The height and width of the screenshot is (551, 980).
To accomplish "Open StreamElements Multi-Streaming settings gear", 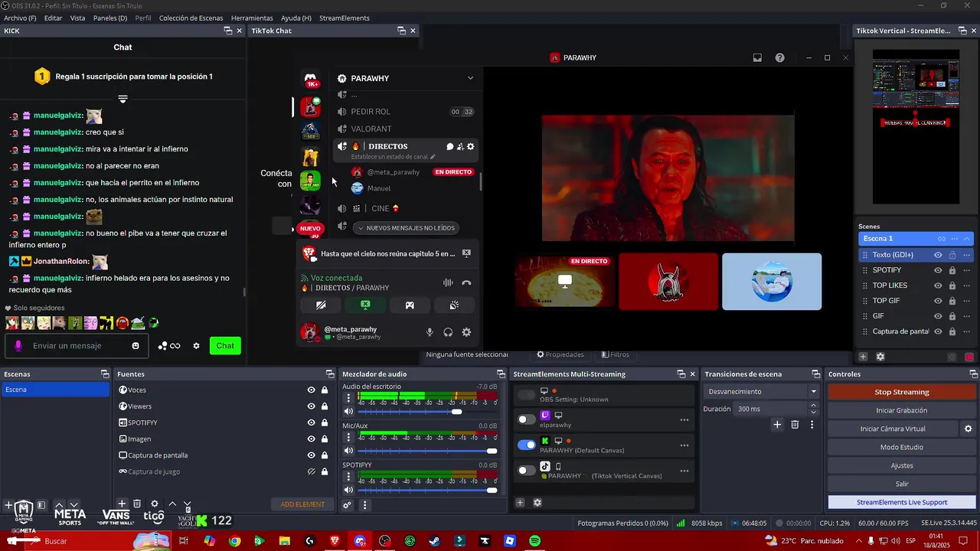I will tap(537, 503).
